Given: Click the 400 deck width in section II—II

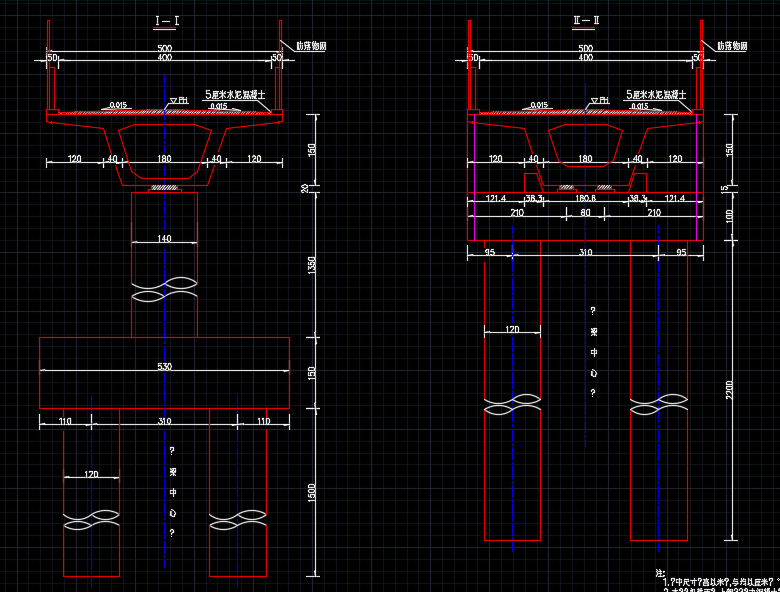Looking at the screenshot, I should coord(585,57).
